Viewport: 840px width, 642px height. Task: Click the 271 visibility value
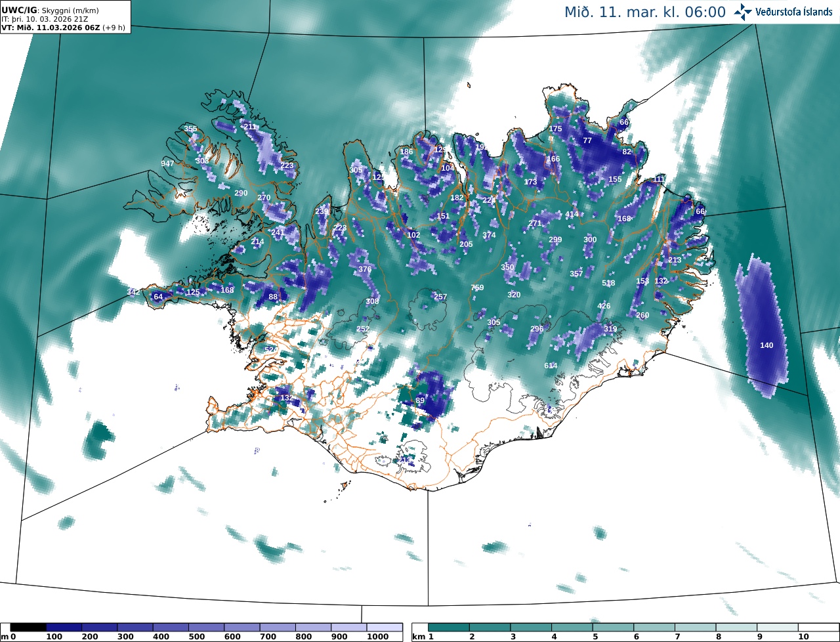coord(535,223)
